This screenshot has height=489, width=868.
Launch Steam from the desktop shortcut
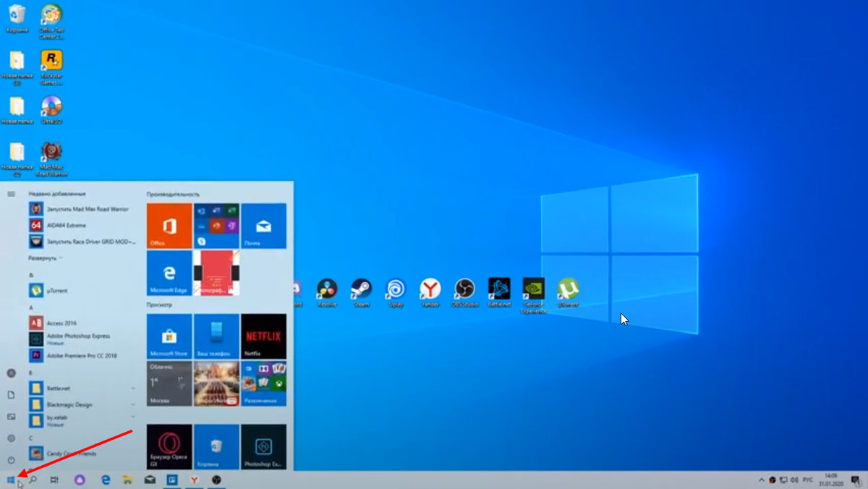pyautogui.click(x=361, y=292)
